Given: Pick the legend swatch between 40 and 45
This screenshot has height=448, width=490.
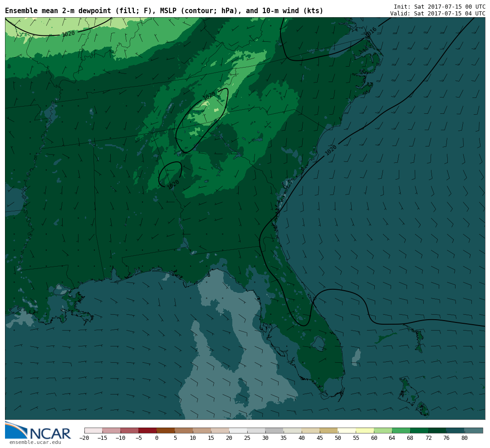Looking at the screenshot, I should pyautogui.click(x=311, y=430).
